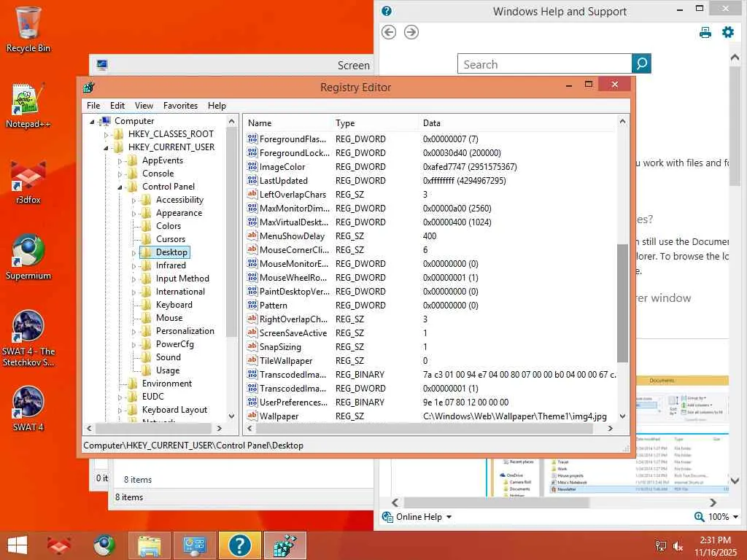Screen dimensions: 747x560
Task: Switch to Help and Support in taskbar
Action: [x=239, y=545]
